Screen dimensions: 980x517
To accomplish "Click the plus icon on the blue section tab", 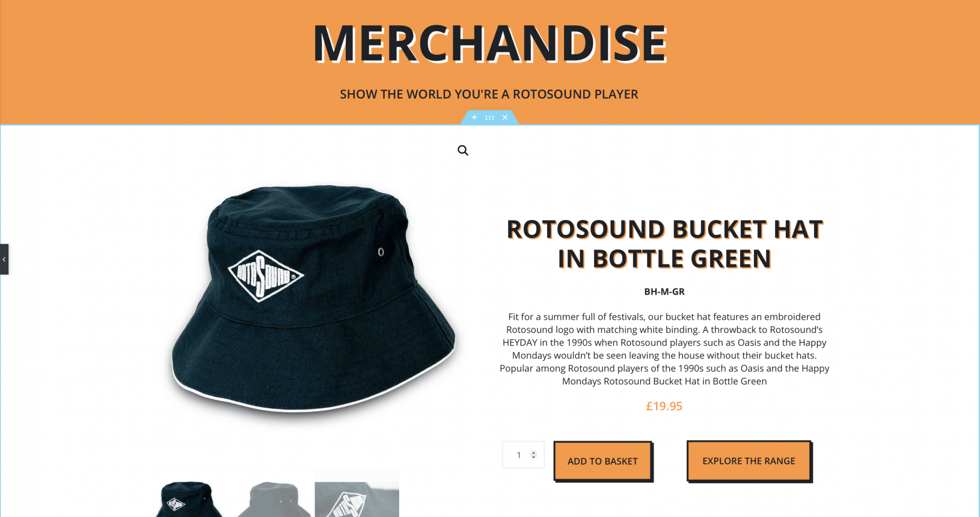I will [474, 117].
